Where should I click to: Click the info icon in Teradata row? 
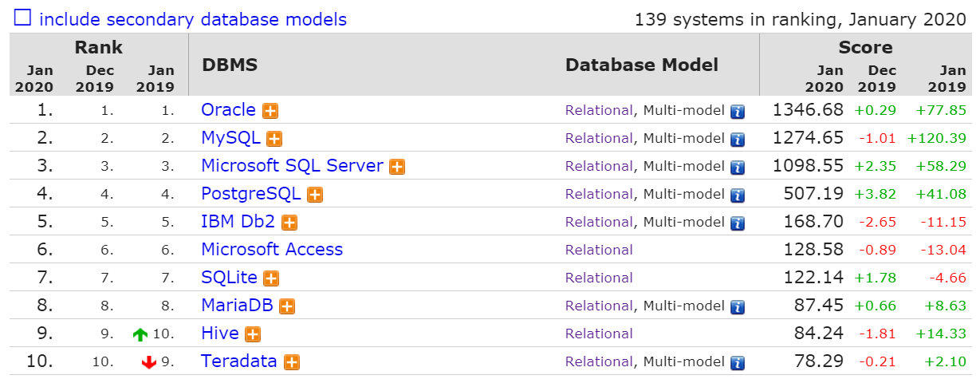[x=738, y=362]
